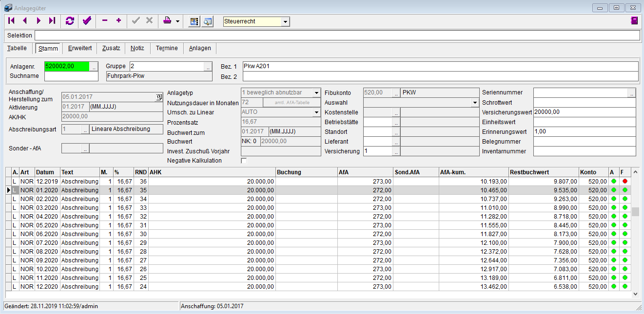Switch to the Erweitert tab
Image resolution: width=644 pixels, height=314 pixels.
(x=80, y=48)
